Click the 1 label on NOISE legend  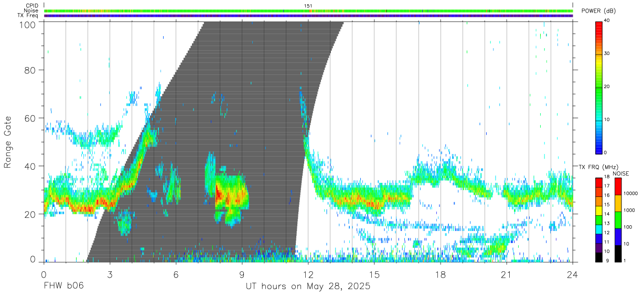[x=624, y=260]
